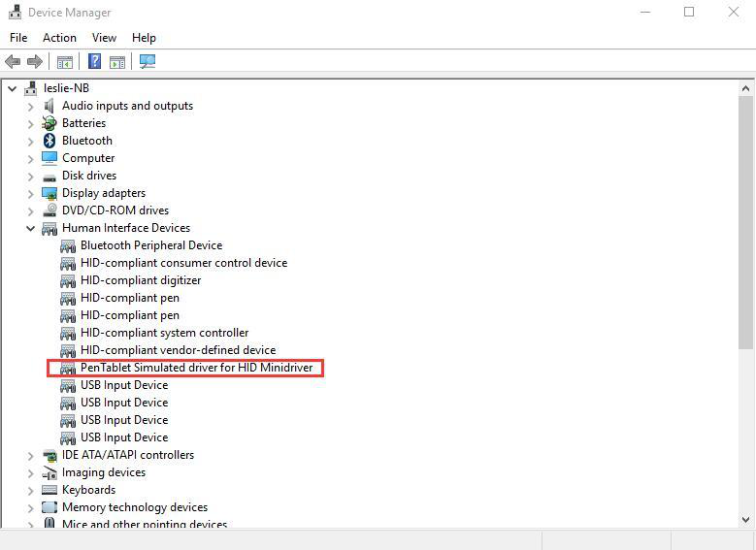Select the Keyboards label text
756x550 pixels.
tap(88, 490)
